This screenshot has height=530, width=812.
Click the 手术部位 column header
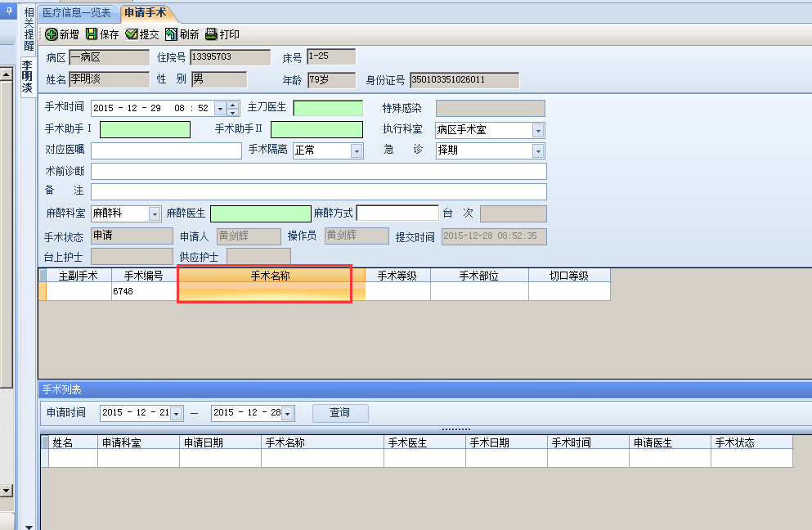coord(479,276)
